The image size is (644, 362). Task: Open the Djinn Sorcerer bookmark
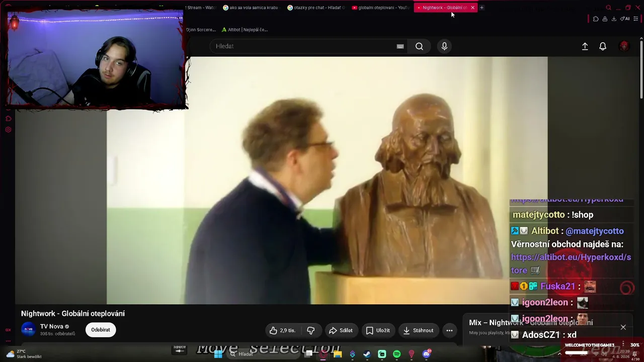click(x=201, y=30)
